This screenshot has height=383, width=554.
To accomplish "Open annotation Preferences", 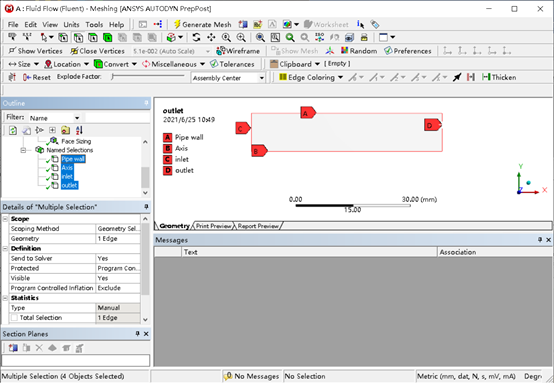I will pyautogui.click(x=408, y=51).
